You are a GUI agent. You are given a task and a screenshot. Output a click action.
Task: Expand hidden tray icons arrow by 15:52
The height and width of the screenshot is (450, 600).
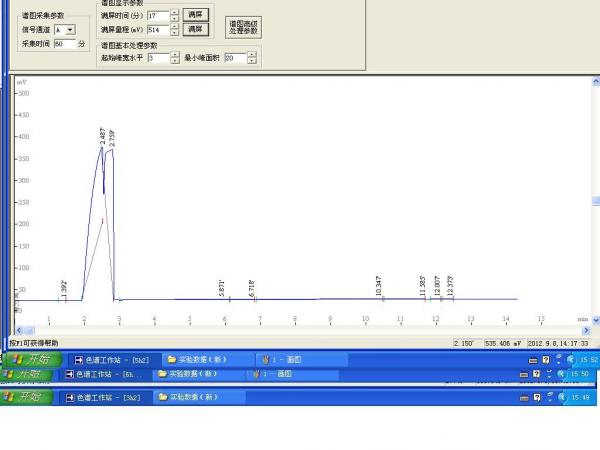point(571,360)
